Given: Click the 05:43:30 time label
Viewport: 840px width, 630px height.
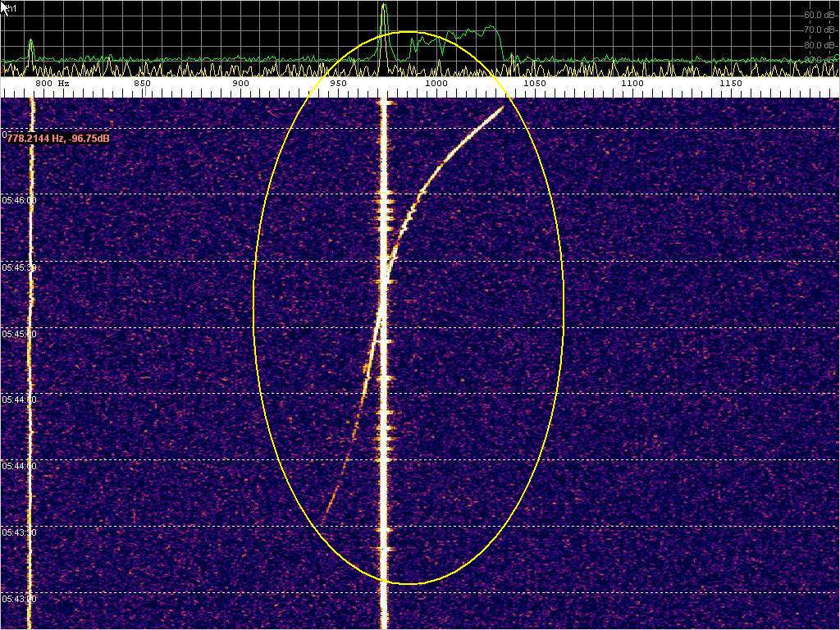Looking at the screenshot, I should tap(20, 532).
